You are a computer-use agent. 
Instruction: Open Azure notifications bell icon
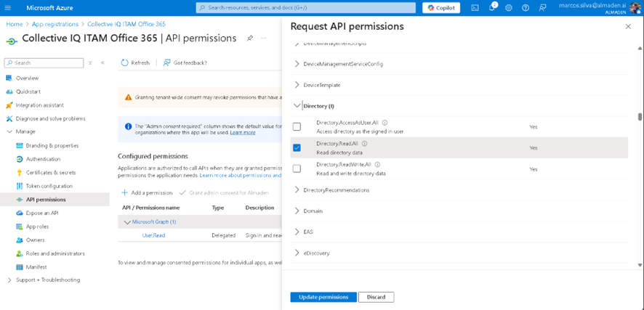pos(492,8)
